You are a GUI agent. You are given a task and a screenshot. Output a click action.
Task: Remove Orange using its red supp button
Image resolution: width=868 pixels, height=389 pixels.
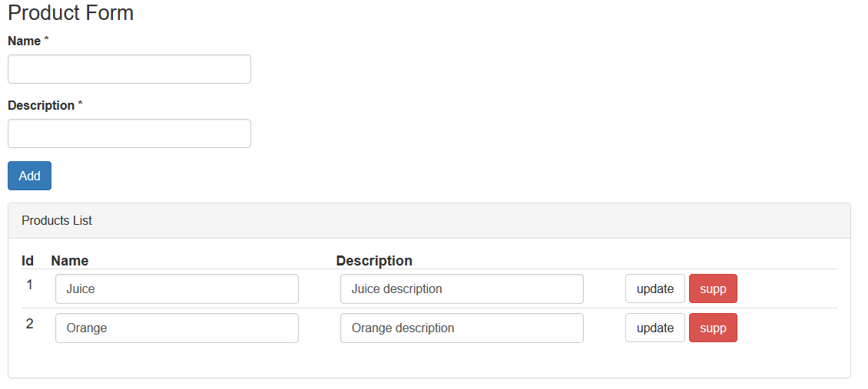coord(713,328)
